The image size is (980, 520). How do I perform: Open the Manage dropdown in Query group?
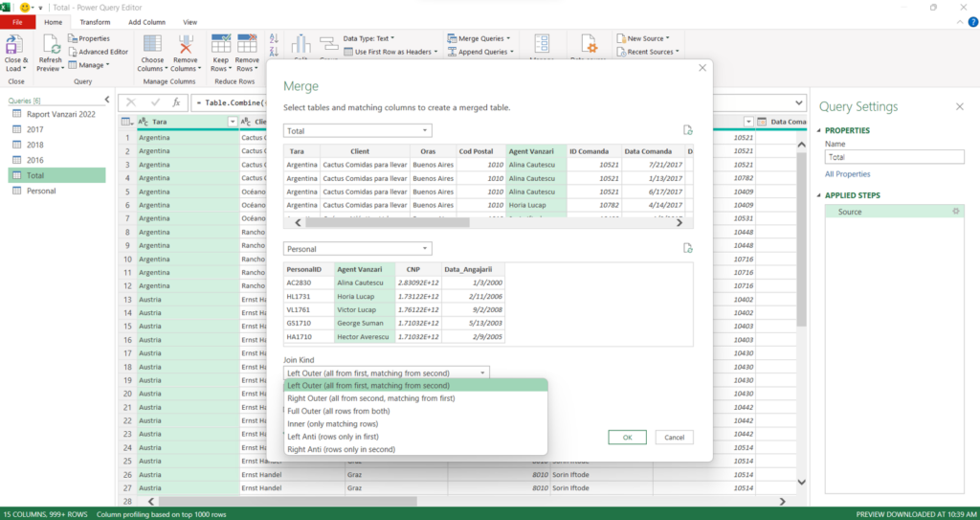pos(89,65)
